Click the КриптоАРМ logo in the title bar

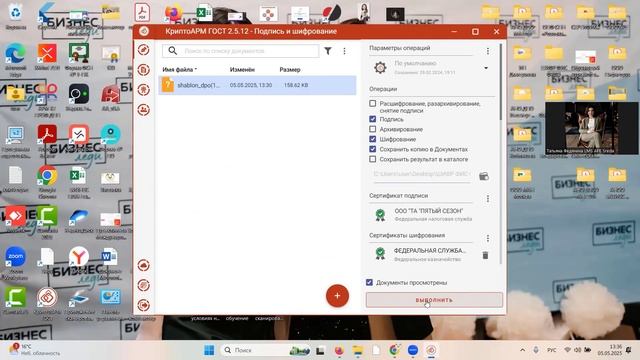point(144,31)
